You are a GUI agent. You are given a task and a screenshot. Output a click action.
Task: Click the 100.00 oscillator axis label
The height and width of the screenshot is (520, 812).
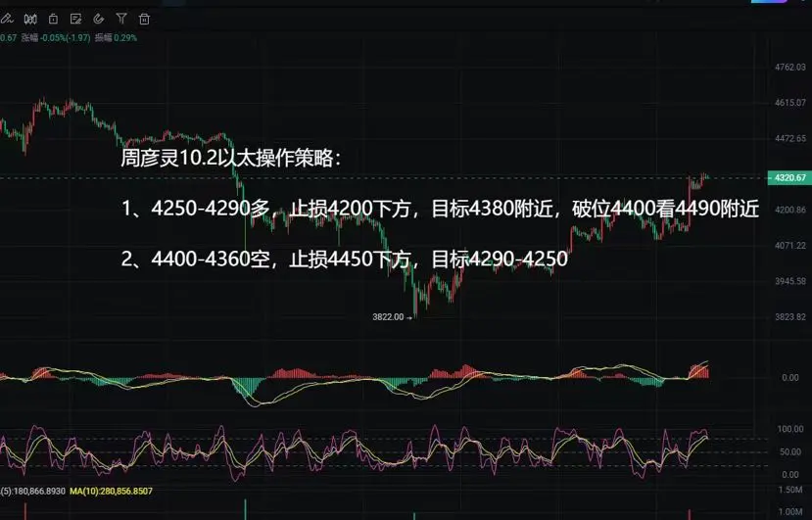pos(790,429)
